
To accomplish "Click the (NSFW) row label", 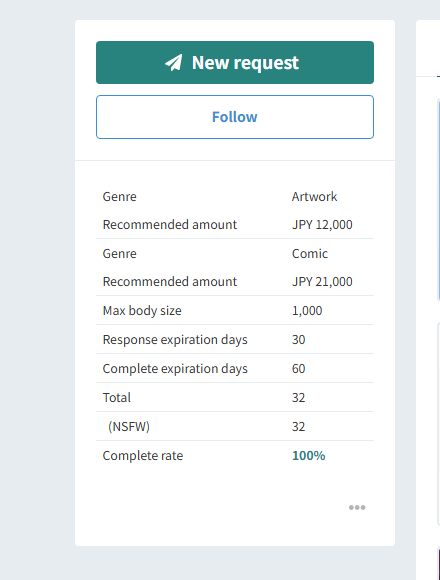I will (x=129, y=426).
